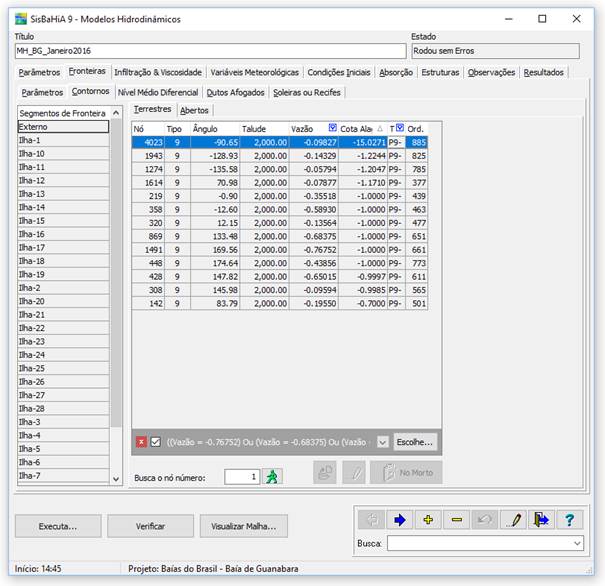Toggle the active filter checkbox
The image size is (605, 586).
(155, 442)
